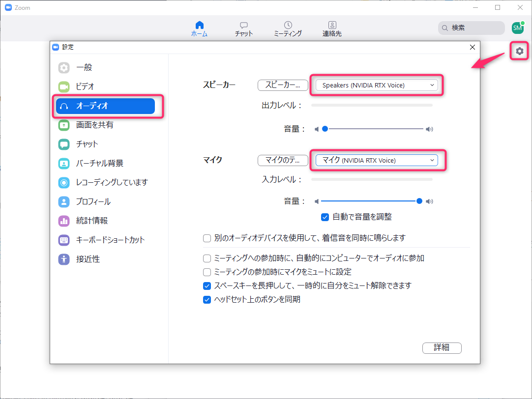532x399 pixels.
Task: Expand the マイク (NVIDIA RTX Voice) dropdown
Action: pos(377,160)
